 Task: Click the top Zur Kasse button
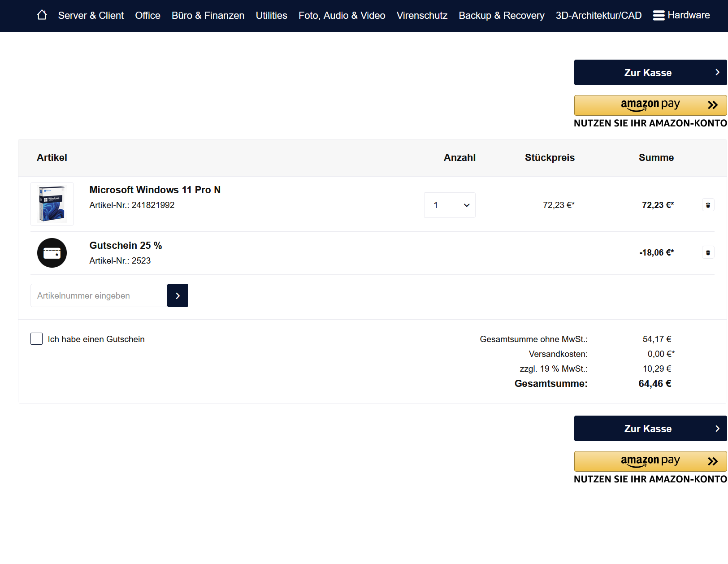point(650,72)
